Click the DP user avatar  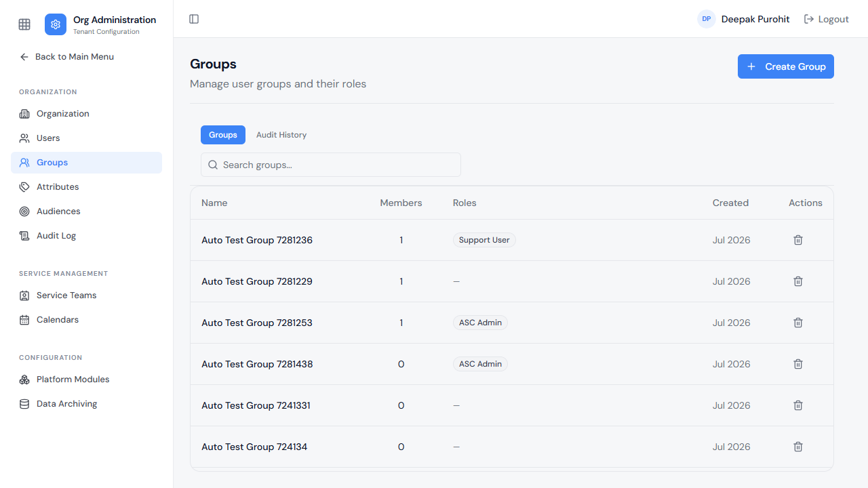click(707, 19)
